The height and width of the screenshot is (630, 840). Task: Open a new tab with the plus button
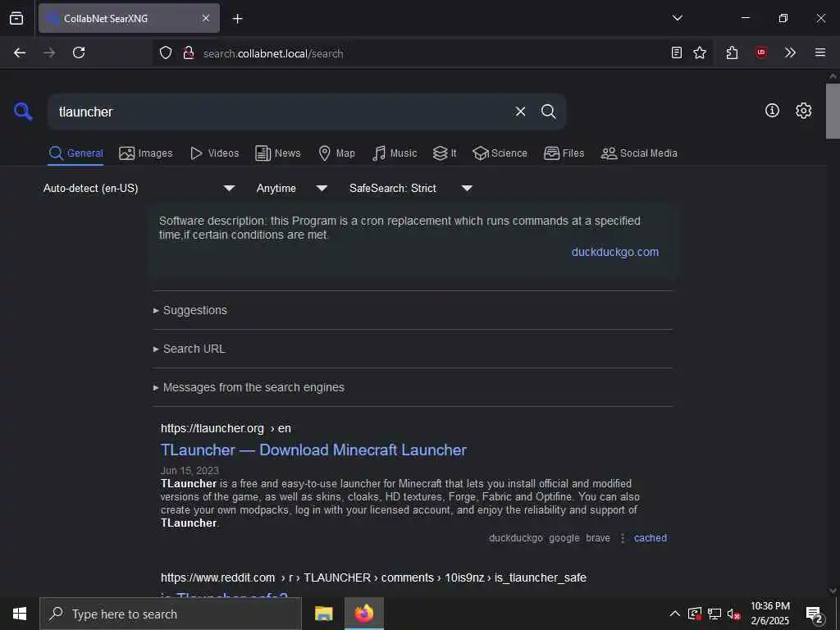pyautogui.click(x=237, y=19)
